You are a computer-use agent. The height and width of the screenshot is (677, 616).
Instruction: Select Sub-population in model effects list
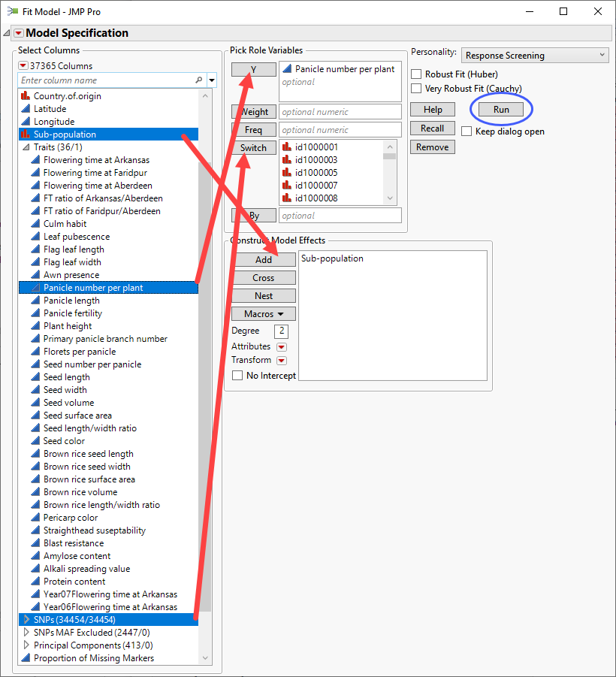coord(332,258)
